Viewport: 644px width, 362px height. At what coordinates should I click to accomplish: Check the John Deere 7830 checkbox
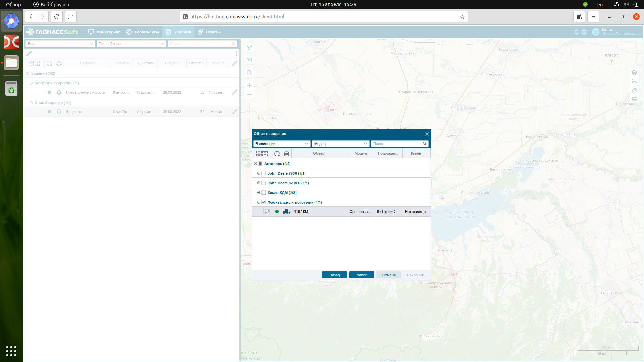(264, 173)
